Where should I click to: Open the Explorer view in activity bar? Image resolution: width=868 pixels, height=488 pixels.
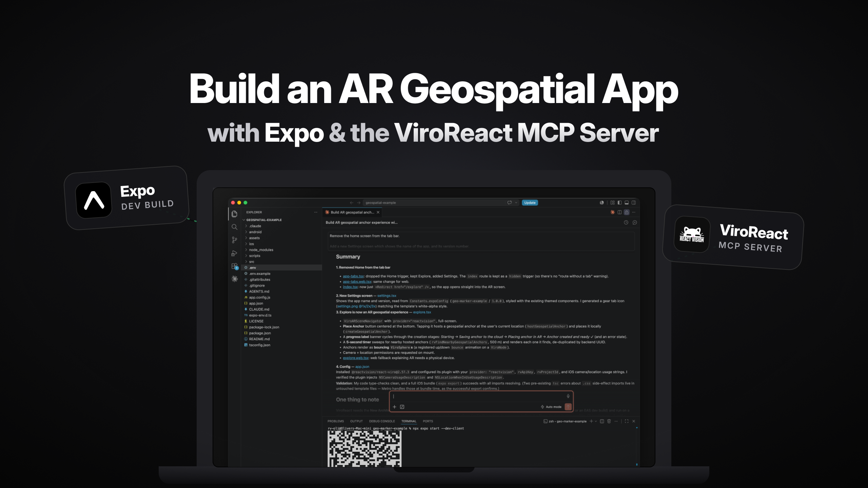[234, 214]
